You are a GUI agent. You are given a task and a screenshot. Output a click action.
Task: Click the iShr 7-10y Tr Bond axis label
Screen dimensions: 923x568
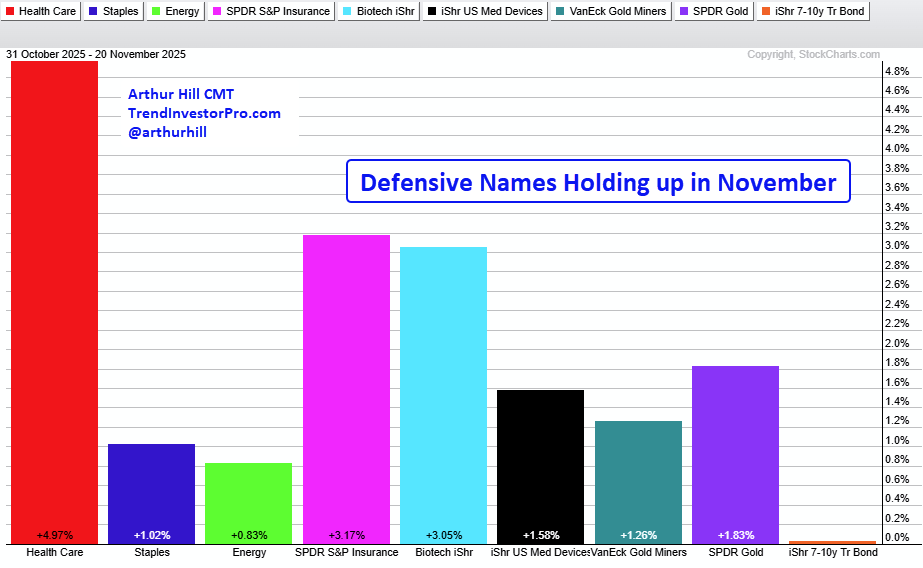click(833, 552)
